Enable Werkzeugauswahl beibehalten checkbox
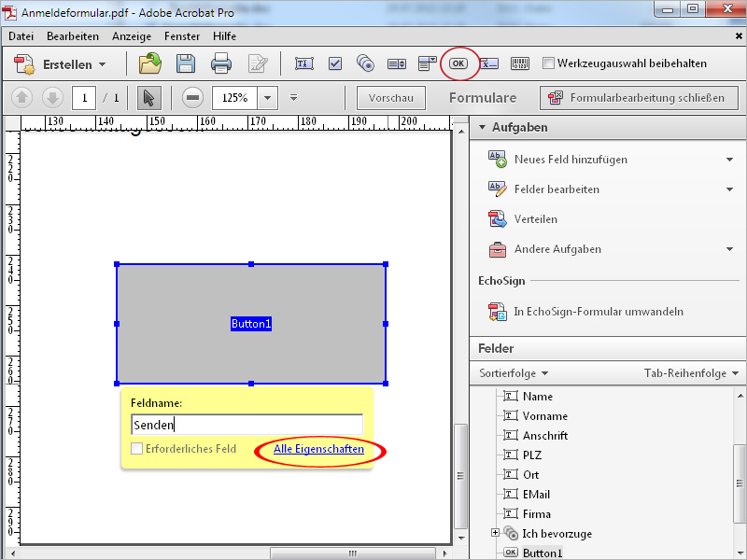Viewport: 747px width, 560px height. tap(548, 63)
